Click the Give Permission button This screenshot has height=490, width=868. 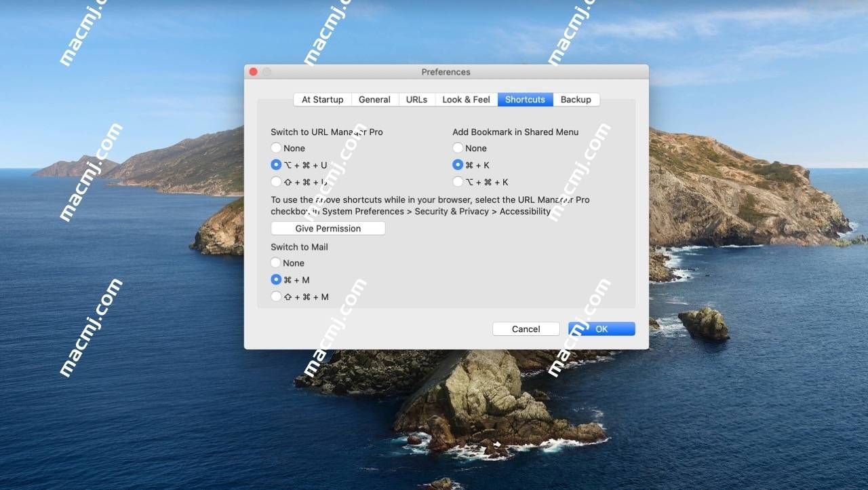[328, 229]
